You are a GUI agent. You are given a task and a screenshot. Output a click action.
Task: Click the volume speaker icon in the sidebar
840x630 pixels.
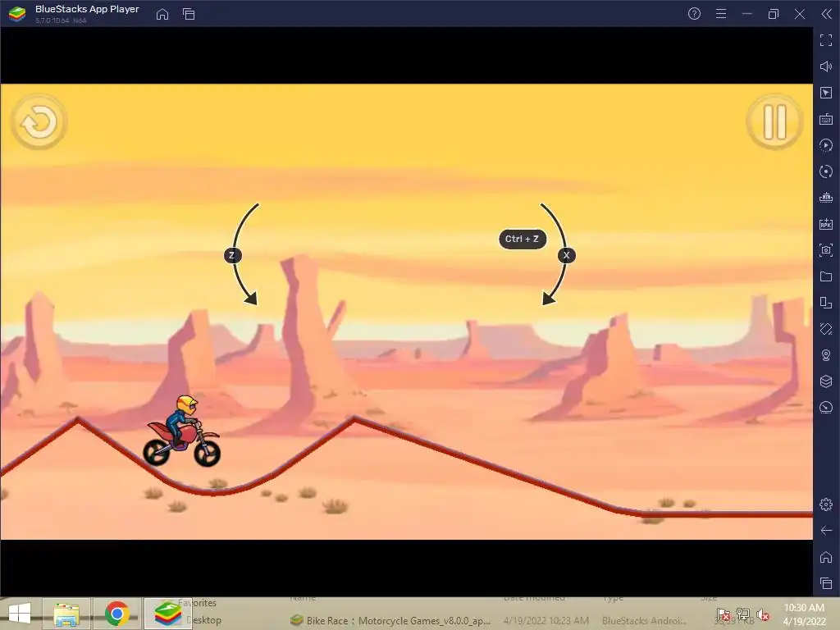(x=826, y=66)
